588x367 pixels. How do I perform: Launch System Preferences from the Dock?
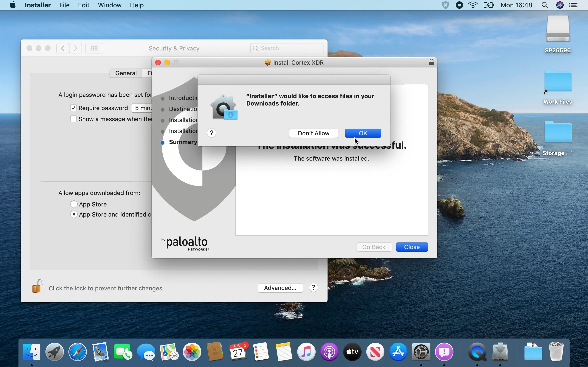tap(421, 352)
